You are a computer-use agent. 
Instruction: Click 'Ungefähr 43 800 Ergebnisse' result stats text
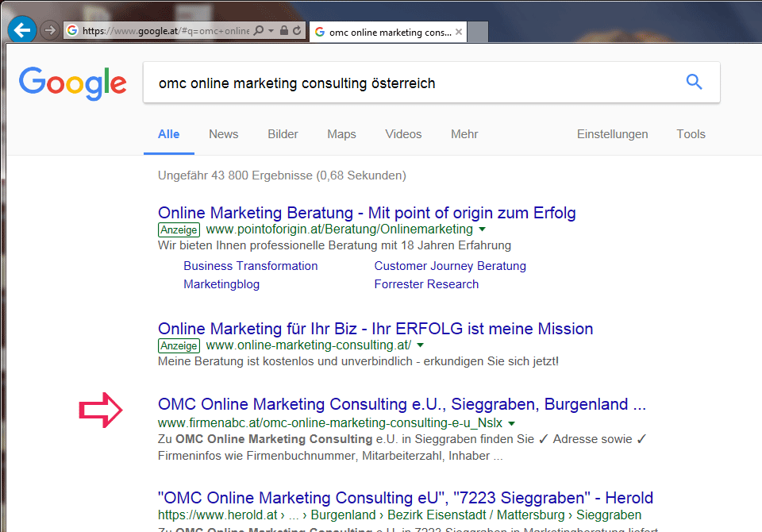coord(282,175)
